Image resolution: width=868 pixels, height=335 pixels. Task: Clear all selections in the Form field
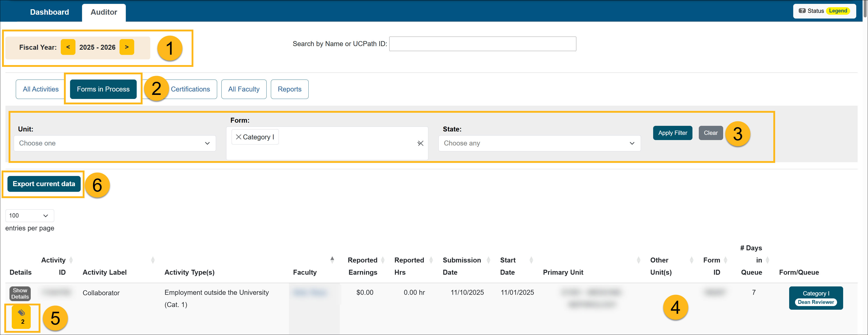coord(420,143)
